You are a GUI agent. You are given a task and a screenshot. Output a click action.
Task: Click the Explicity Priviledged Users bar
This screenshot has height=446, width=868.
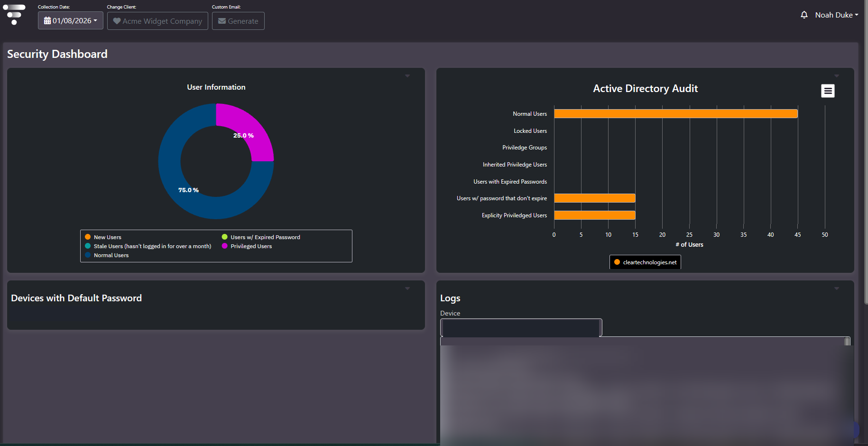tap(595, 215)
